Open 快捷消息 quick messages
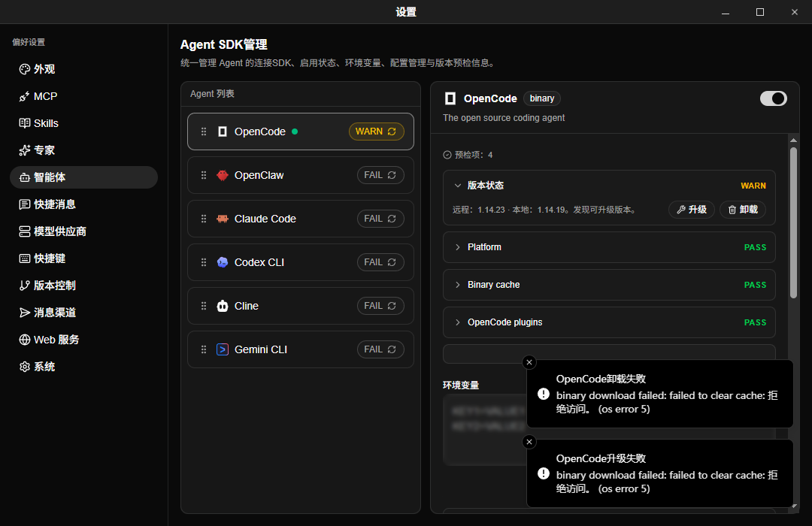 [84, 204]
